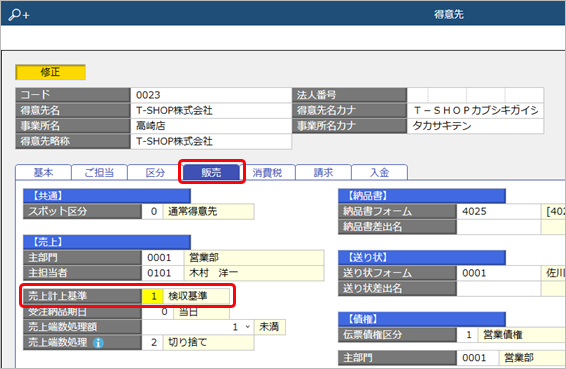Select the 販売 tab

tap(212, 172)
